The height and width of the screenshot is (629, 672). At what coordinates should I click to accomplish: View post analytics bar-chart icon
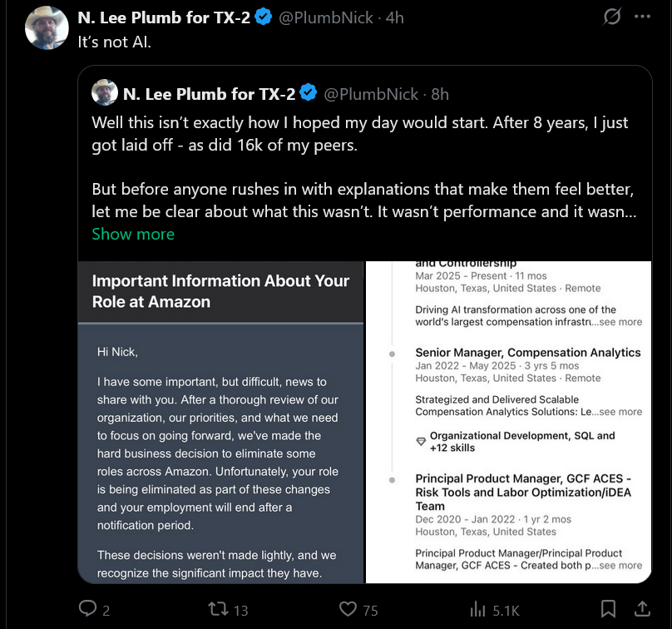coord(478,609)
